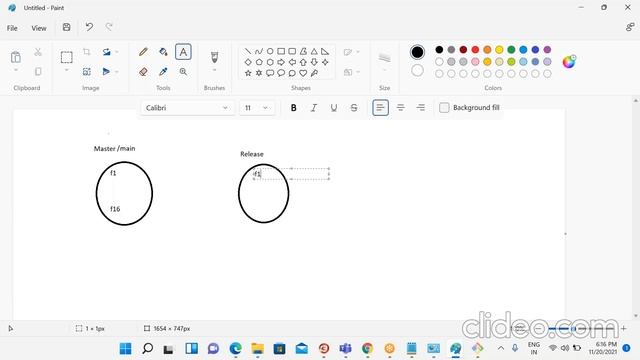Enable the Background fill checkbox
Image resolution: width=640 pixels, height=360 pixels.
point(444,108)
